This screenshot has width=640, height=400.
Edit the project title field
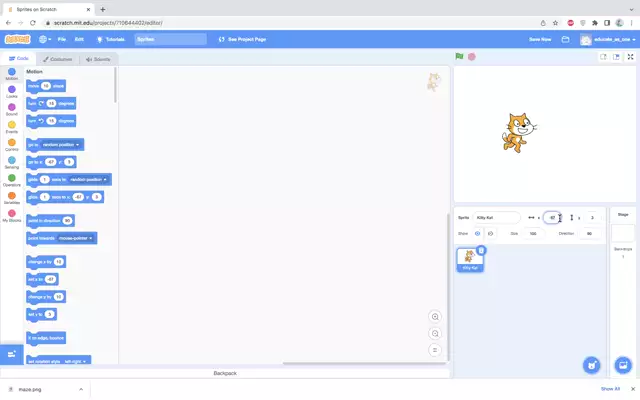171,39
